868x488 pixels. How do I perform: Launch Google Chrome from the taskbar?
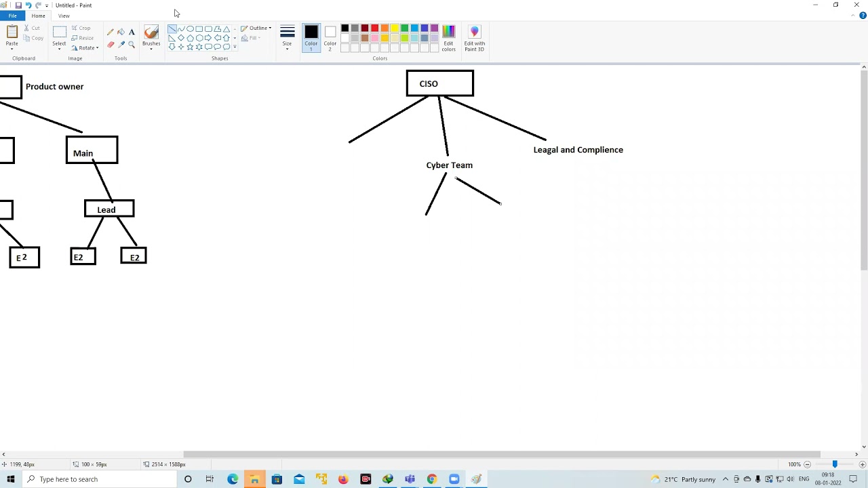[x=431, y=479]
